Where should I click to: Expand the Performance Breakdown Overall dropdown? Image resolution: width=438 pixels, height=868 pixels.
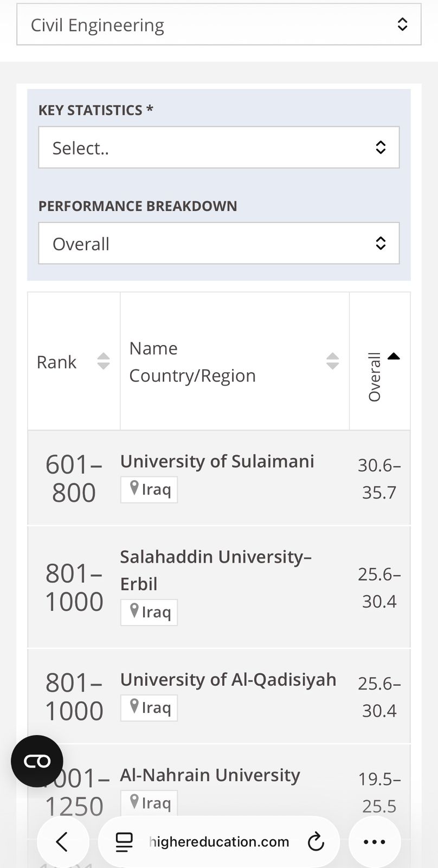pyautogui.click(x=218, y=244)
